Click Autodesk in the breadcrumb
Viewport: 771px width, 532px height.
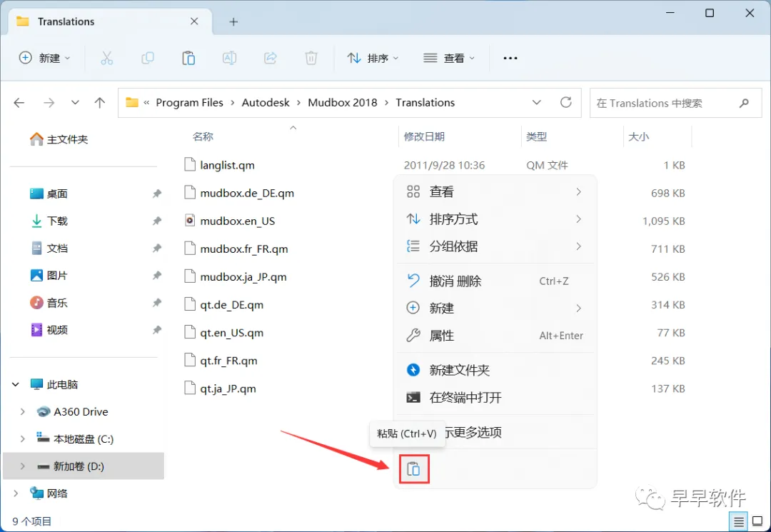266,103
